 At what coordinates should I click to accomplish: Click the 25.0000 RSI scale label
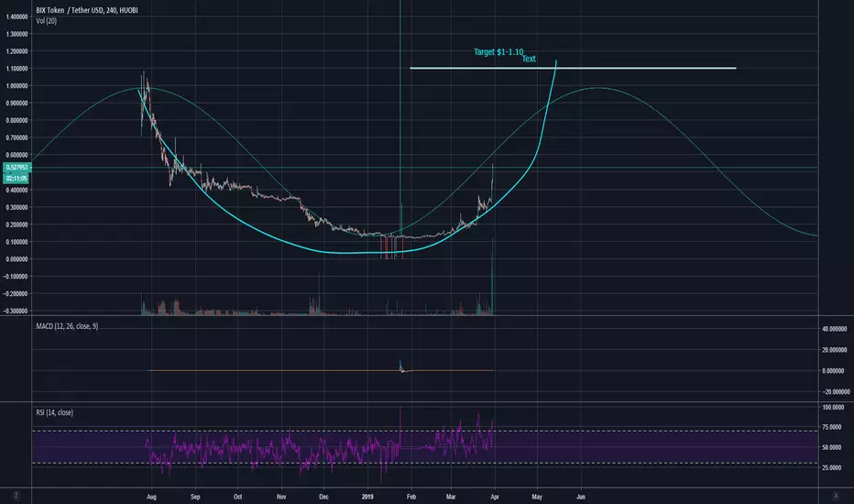pos(833,467)
